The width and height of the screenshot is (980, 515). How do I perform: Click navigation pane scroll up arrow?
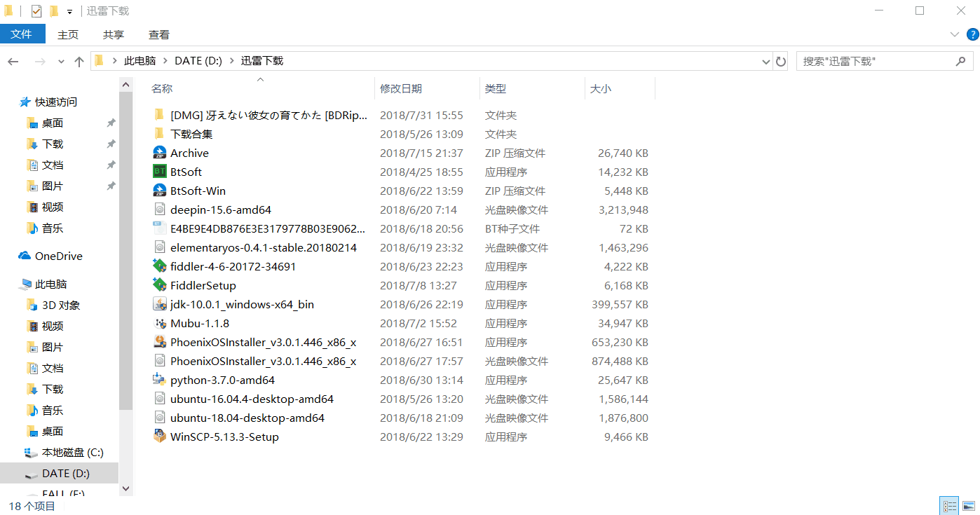126,84
